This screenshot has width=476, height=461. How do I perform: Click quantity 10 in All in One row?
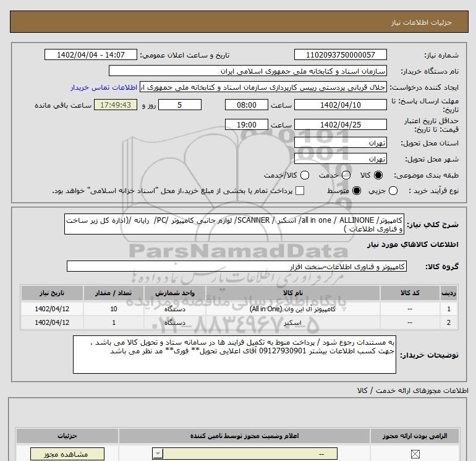pyautogui.click(x=114, y=309)
